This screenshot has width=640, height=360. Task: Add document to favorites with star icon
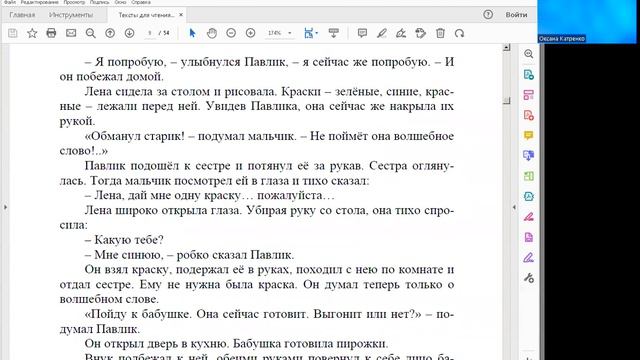pos(32,33)
